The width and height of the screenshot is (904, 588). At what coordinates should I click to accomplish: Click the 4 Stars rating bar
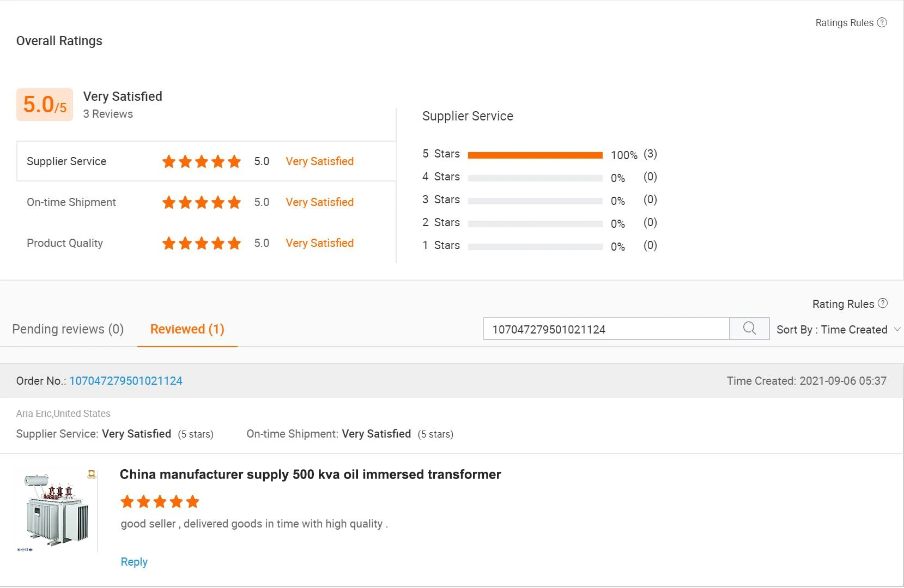click(x=535, y=178)
